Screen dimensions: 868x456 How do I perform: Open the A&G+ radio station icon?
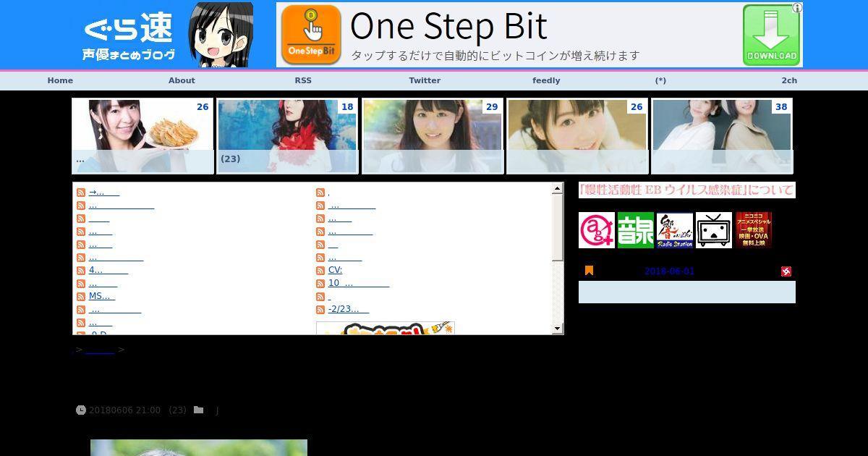pos(597,230)
